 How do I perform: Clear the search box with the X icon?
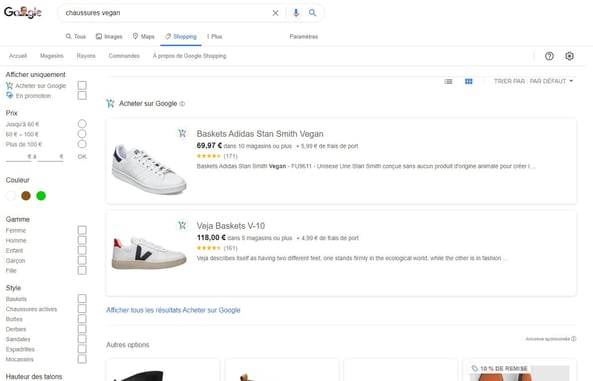275,13
